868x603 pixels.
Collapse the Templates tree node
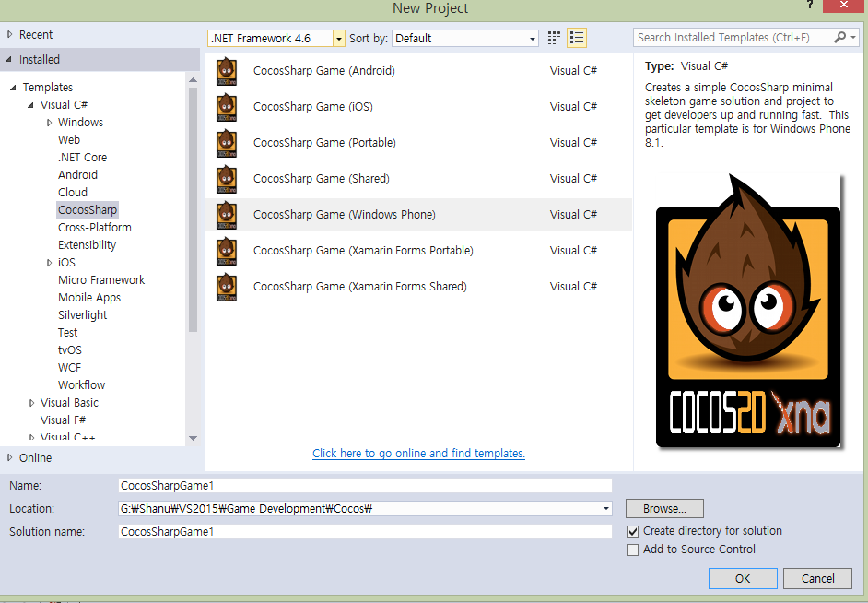point(13,88)
